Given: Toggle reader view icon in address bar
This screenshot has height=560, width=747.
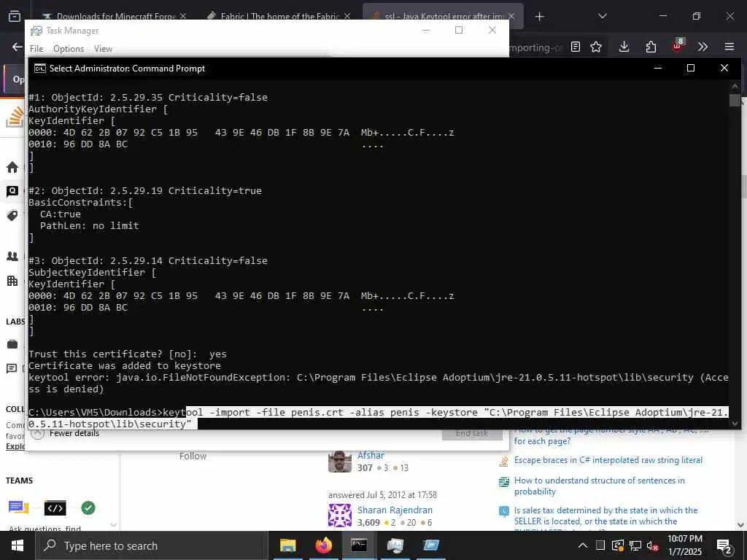Looking at the screenshot, I should click(576, 47).
